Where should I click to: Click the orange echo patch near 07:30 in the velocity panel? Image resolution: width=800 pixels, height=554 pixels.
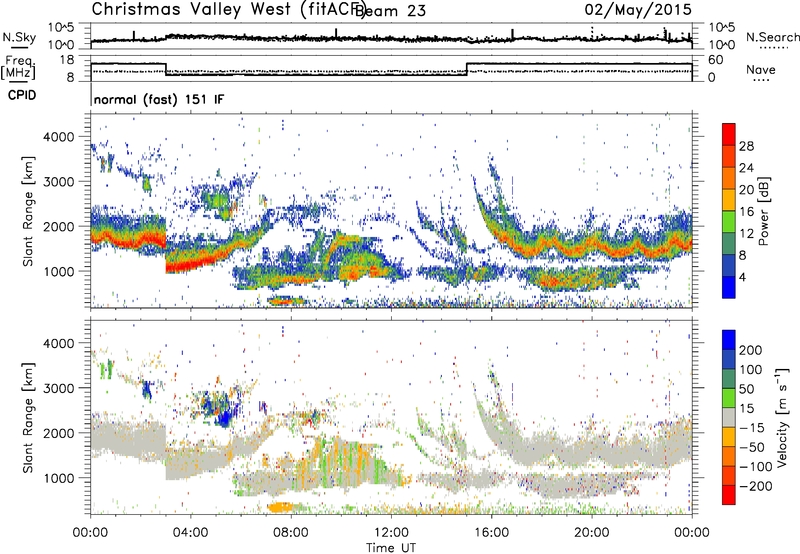280,507
